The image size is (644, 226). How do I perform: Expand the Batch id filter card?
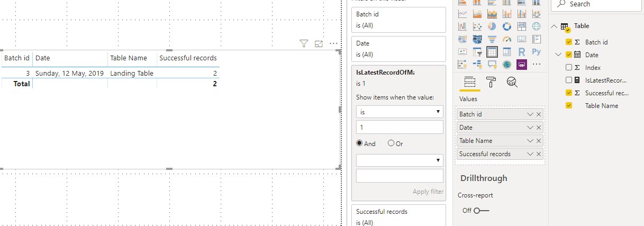click(399, 20)
